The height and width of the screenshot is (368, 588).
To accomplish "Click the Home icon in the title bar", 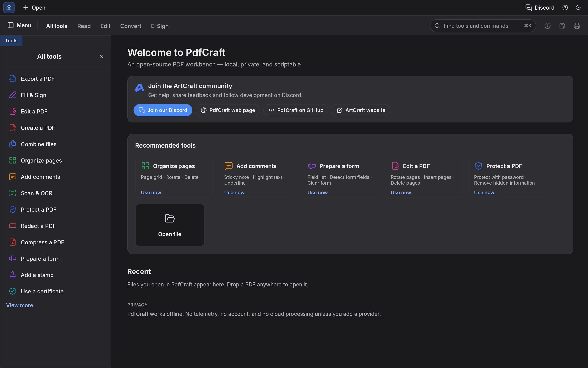I will (x=9, y=8).
